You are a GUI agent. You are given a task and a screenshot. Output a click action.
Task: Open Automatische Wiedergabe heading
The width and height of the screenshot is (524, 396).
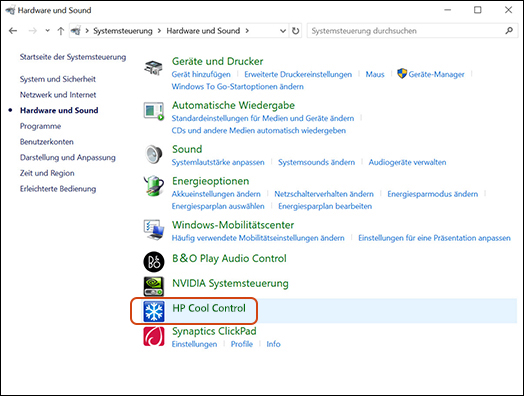233,105
